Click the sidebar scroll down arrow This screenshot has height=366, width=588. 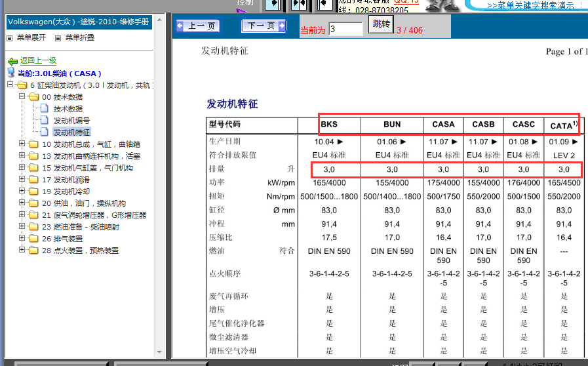pos(159,352)
